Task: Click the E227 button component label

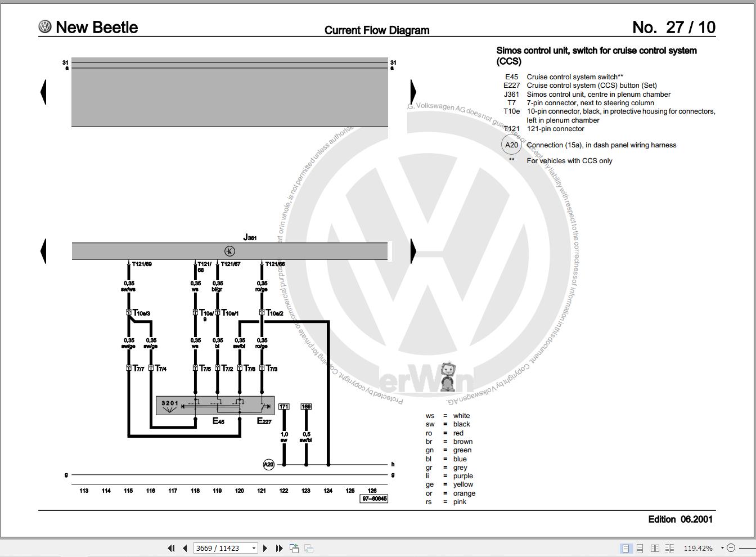Action: [x=264, y=421]
